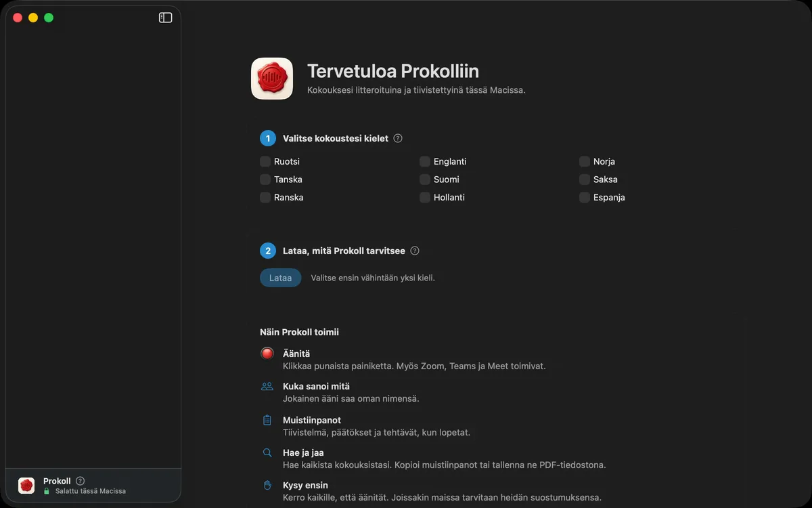
Task: Click the green full-screen window button
Action: [49, 18]
